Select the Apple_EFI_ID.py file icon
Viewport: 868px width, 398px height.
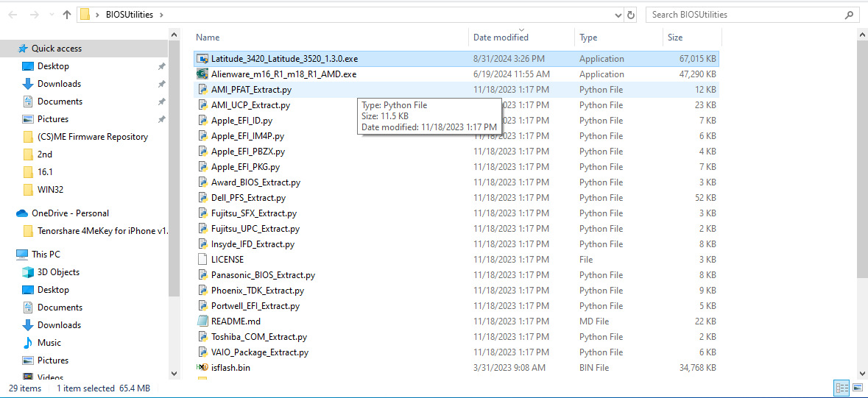tap(202, 121)
